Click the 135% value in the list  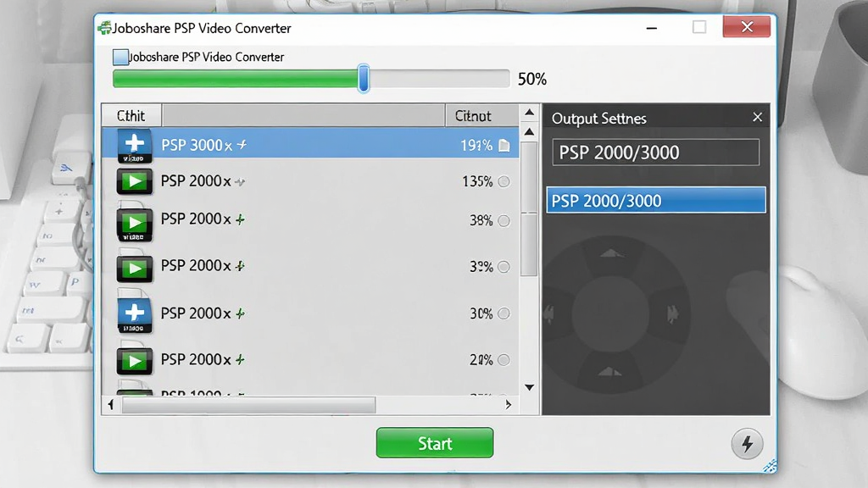tap(477, 181)
